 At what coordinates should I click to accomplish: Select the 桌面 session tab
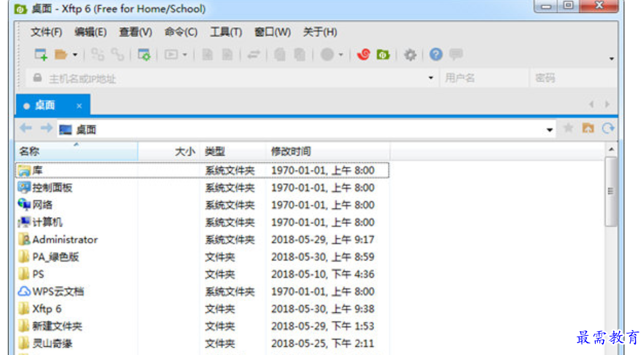[53, 105]
